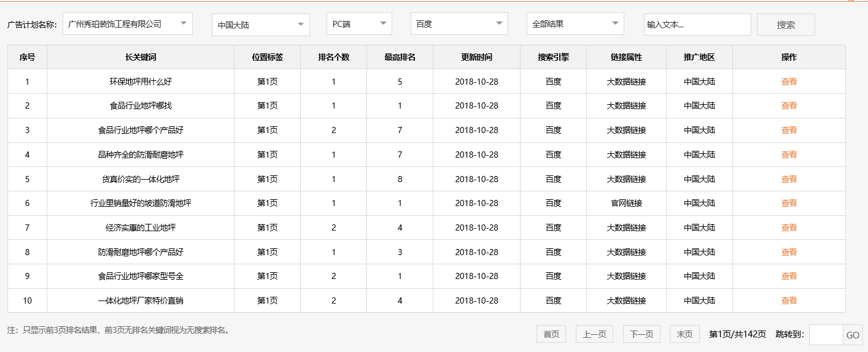Expand the 百度 search engine dropdown
This screenshot has height=352, width=868.
click(459, 24)
